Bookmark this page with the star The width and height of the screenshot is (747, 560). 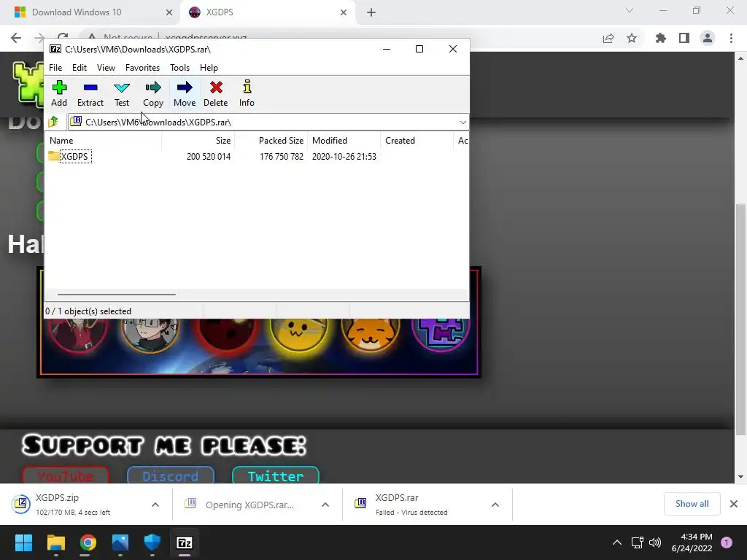click(632, 38)
